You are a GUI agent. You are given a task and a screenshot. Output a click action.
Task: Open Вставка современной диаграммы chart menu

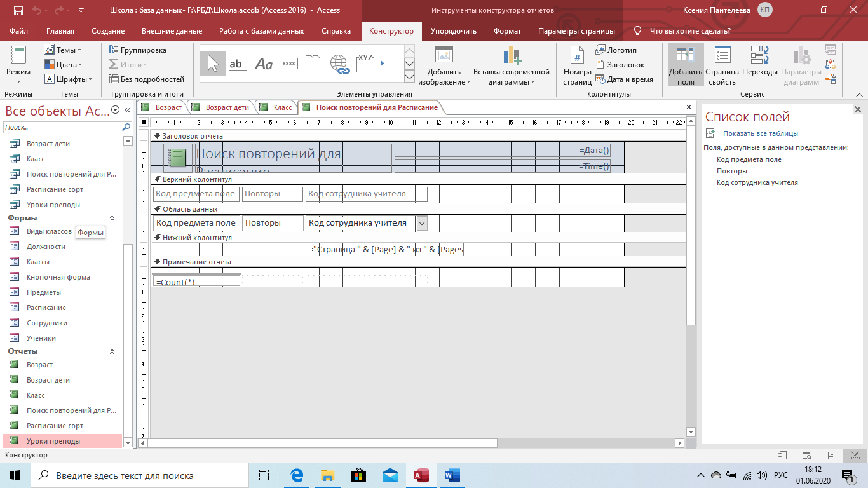pyautogui.click(x=512, y=66)
